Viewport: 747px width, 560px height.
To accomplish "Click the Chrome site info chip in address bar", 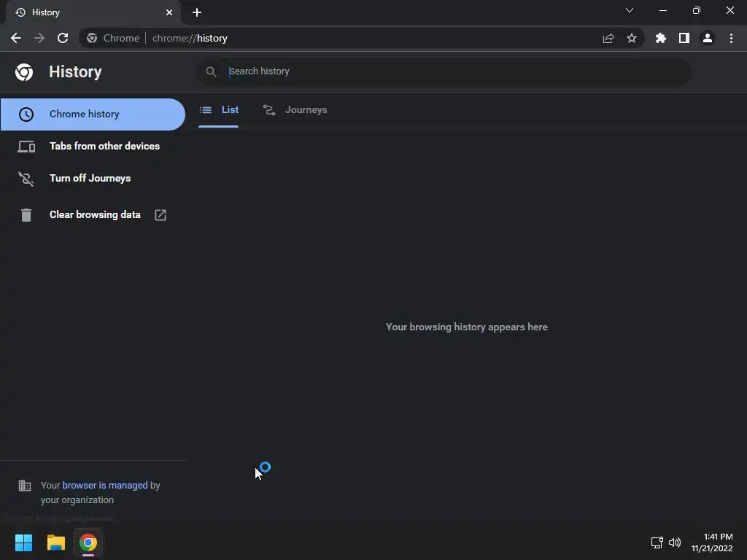I will (113, 38).
